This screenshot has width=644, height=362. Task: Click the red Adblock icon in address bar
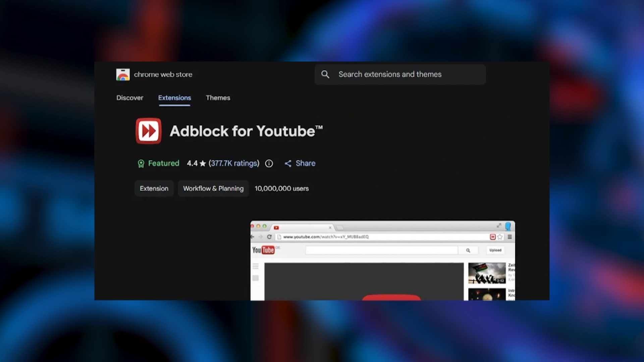click(493, 237)
